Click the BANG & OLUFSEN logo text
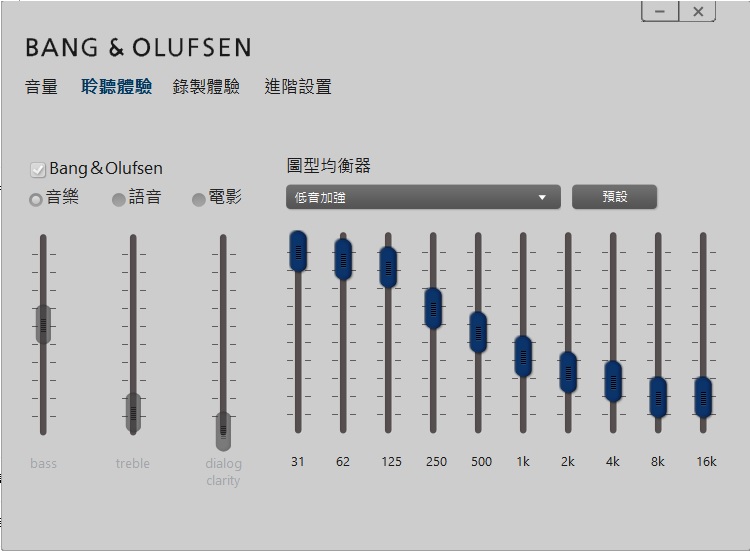The width and height of the screenshot is (750, 551). tap(138, 47)
